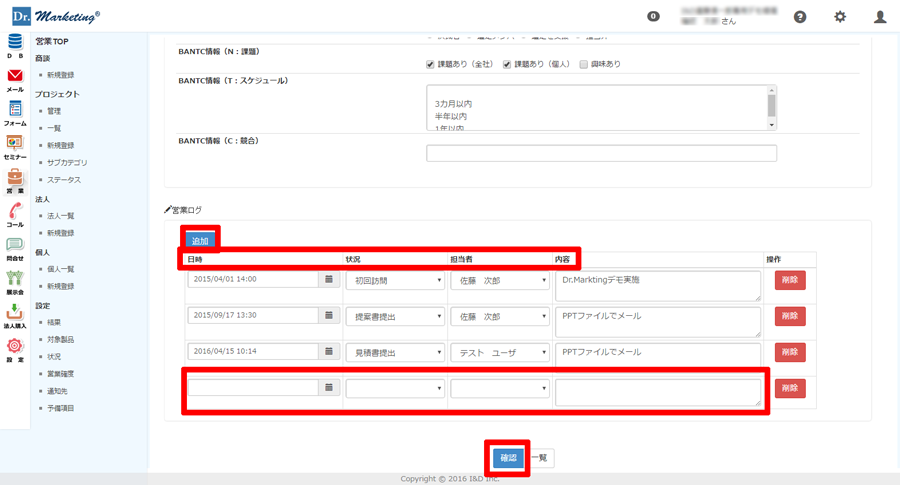Open the 見積書提出 status dropdown
The image size is (900, 485).
point(395,353)
